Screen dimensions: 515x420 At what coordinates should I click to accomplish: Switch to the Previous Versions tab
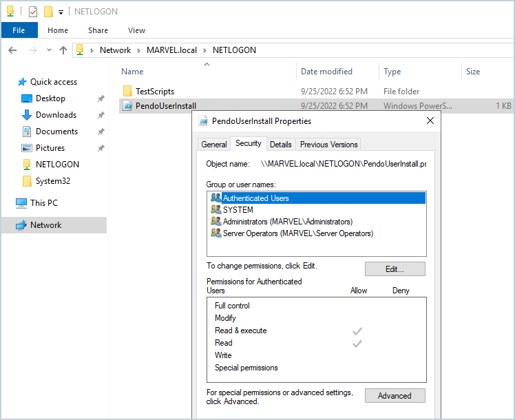coord(328,145)
